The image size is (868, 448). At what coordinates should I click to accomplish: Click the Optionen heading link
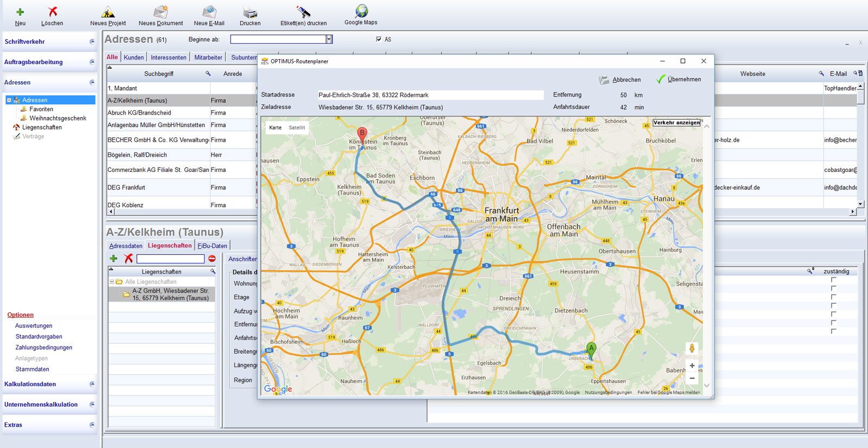[21, 315]
